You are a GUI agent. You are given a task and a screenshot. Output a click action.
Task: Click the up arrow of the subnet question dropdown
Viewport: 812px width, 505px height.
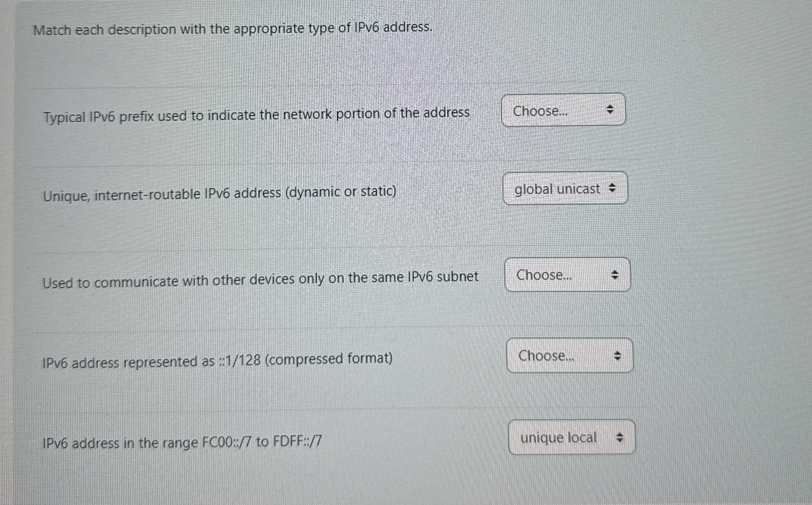tap(615, 272)
